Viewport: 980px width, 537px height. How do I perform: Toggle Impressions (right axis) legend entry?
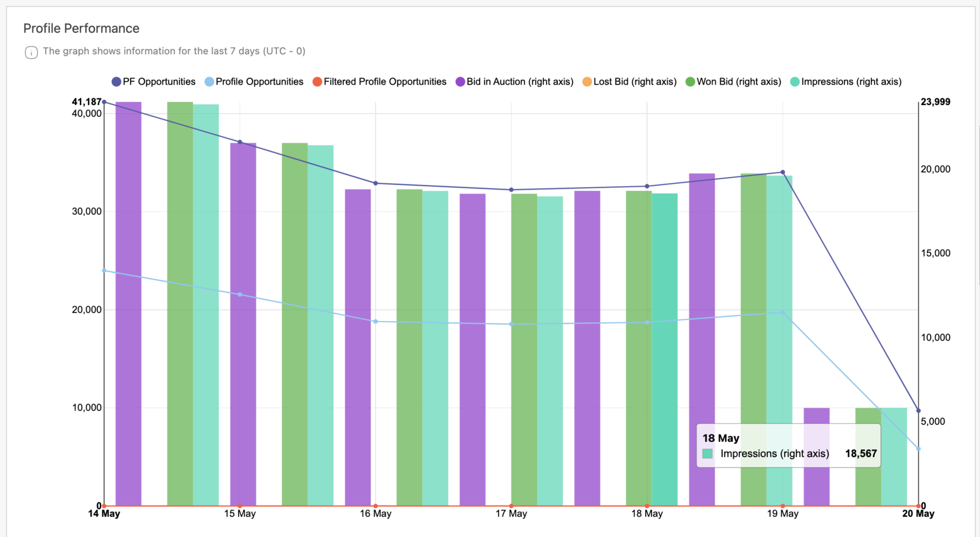pyautogui.click(x=846, y=82)
